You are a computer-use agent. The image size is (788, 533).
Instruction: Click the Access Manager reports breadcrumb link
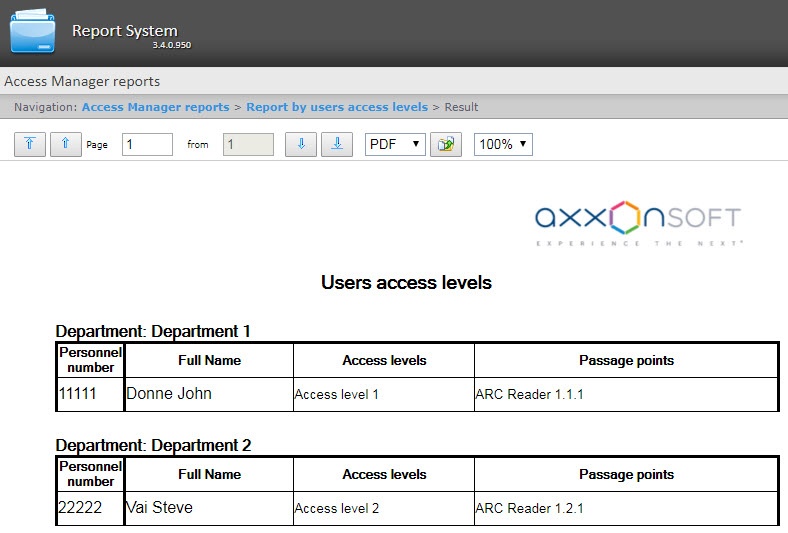[x=155, y=107]
